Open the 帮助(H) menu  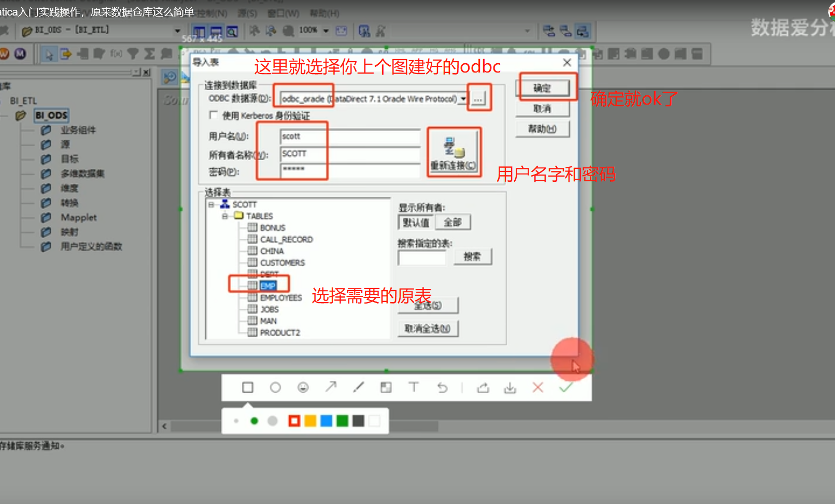[323, 13]
